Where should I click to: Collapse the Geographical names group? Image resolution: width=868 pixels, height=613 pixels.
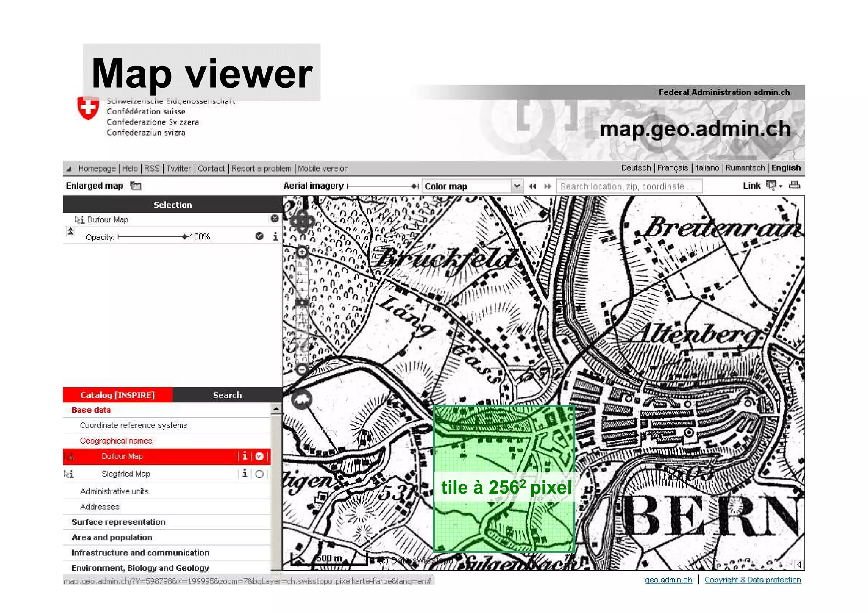[116, 441]
